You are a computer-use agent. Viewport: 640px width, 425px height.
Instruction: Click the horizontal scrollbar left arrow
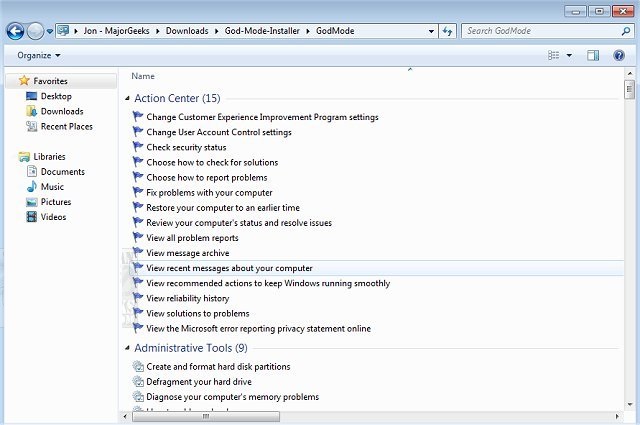(125, 416)
